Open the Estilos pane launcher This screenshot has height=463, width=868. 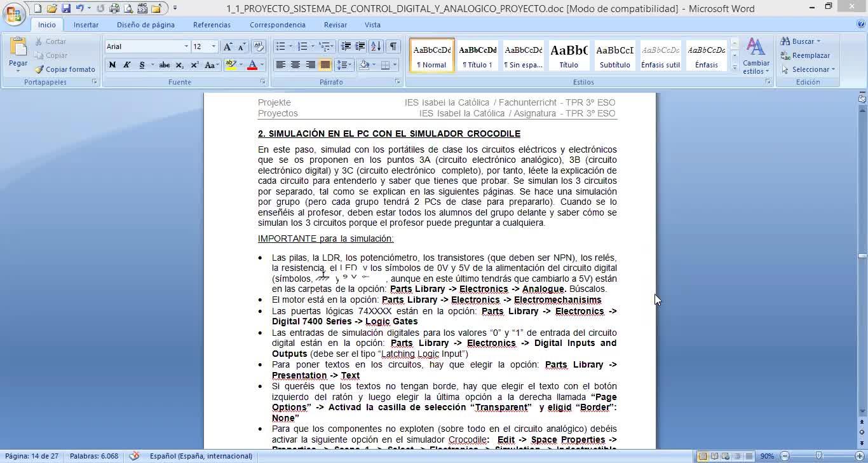(x=768, y=82)
